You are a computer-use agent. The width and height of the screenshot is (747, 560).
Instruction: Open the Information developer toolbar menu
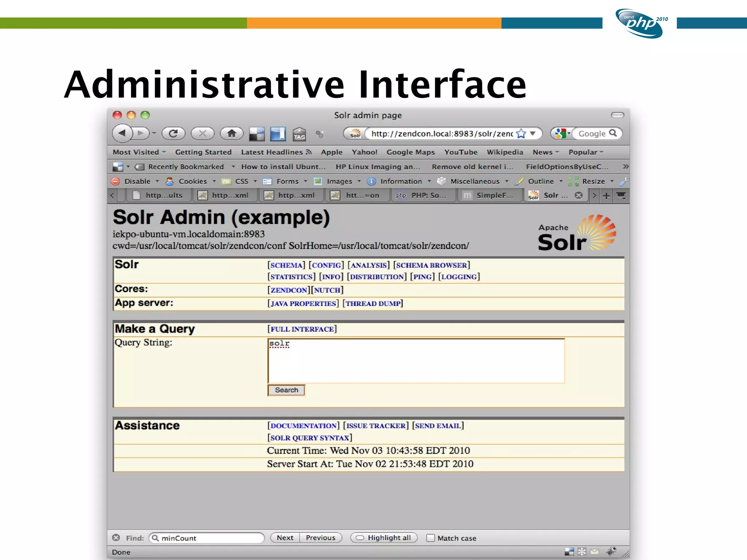(400, 181)
